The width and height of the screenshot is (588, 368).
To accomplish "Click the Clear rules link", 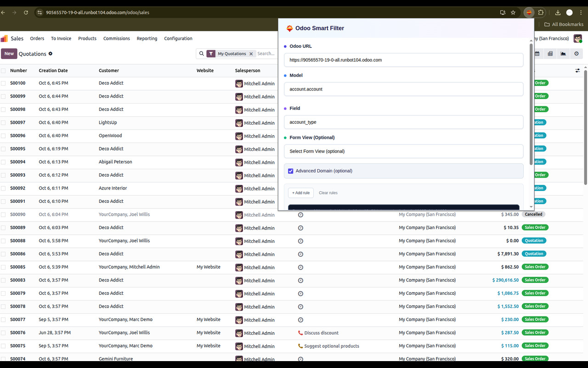I will point(328,193).
